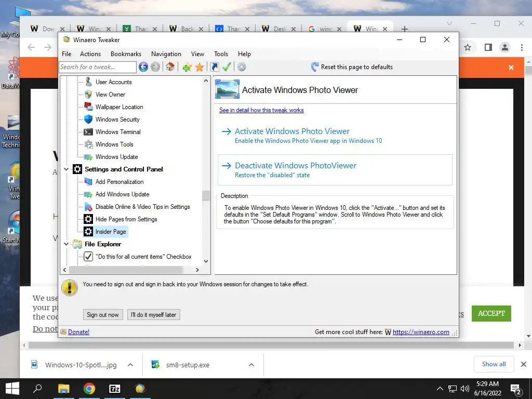Viewport: 532px width, 399px height.
Task: Show hidden system tray icons chevron
Action: coord(440,389)
